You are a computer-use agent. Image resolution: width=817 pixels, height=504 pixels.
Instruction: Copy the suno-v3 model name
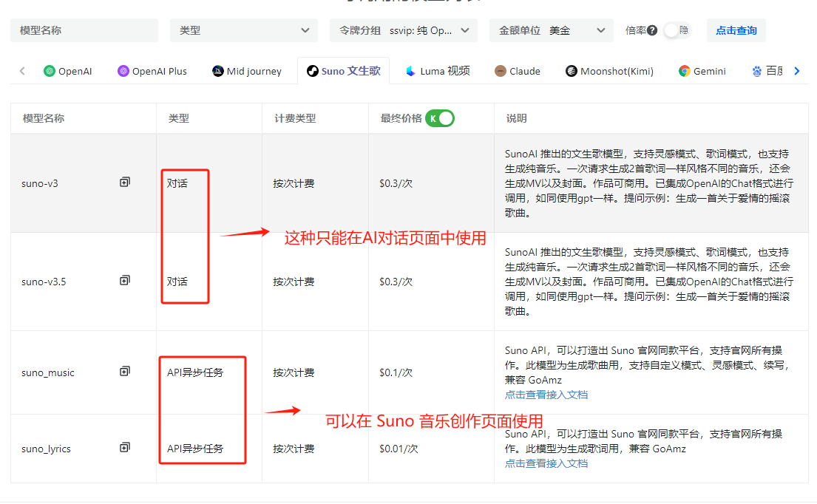click(124, 183)
